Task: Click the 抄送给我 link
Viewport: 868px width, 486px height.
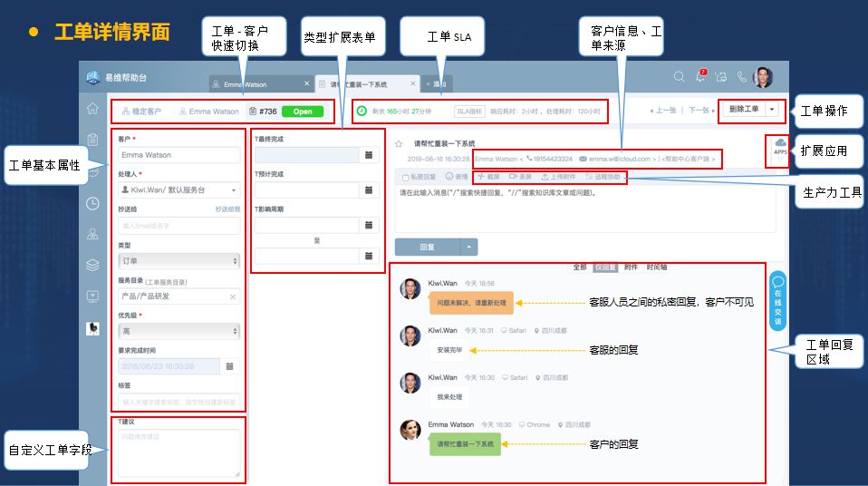Action: (227, 209)
